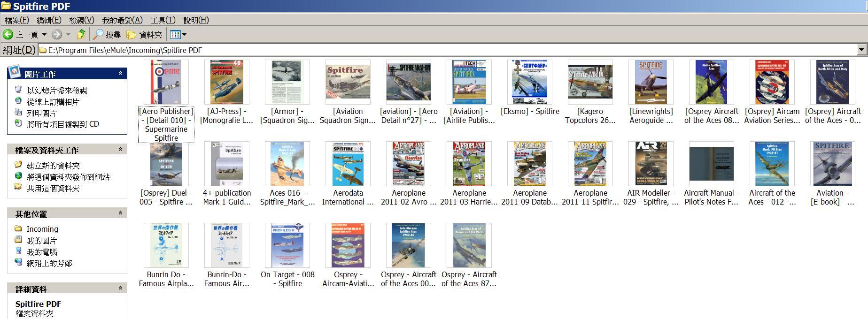Select the Aeroplane 2011-09 Database thumbnail
Viewport: 868px width, 319px height.
[530, 164]
